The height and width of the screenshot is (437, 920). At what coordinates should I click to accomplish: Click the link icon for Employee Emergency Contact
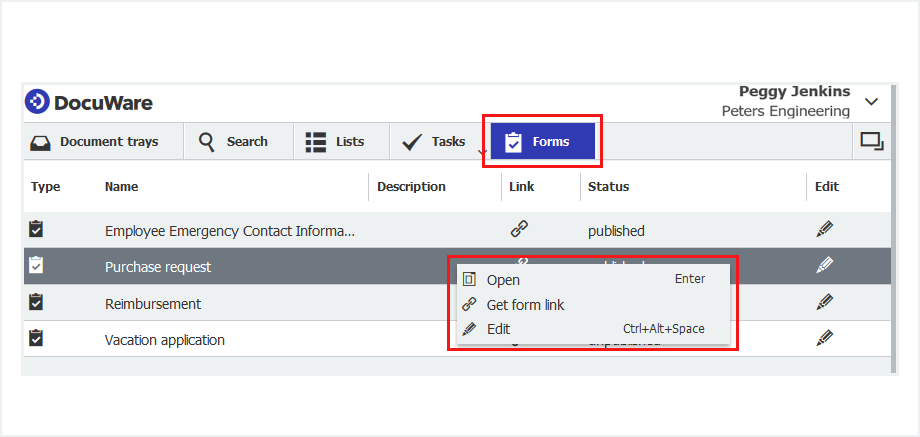(x=519, y=229)
